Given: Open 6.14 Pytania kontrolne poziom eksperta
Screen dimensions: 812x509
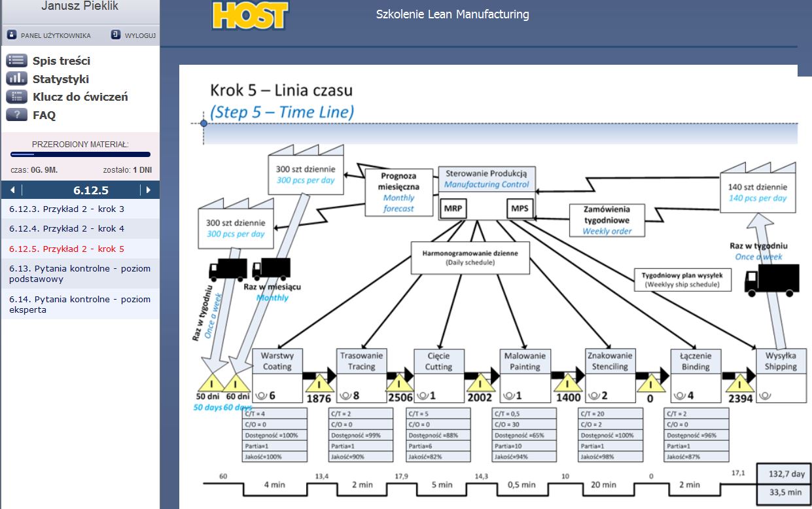Looking at the screenshot, I should 80,304.
